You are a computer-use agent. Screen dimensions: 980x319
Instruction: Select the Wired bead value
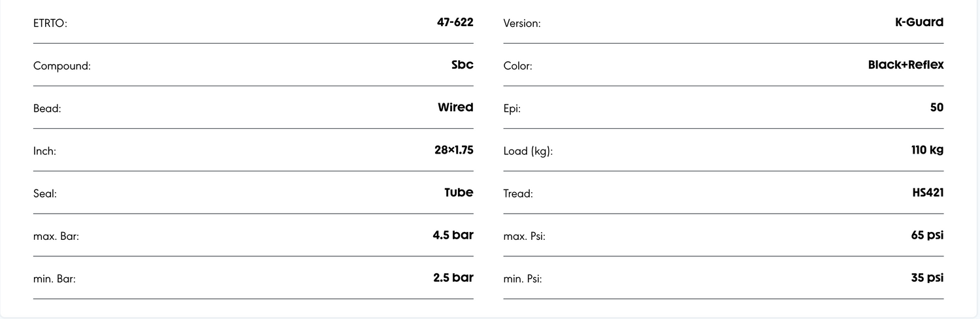455,107
